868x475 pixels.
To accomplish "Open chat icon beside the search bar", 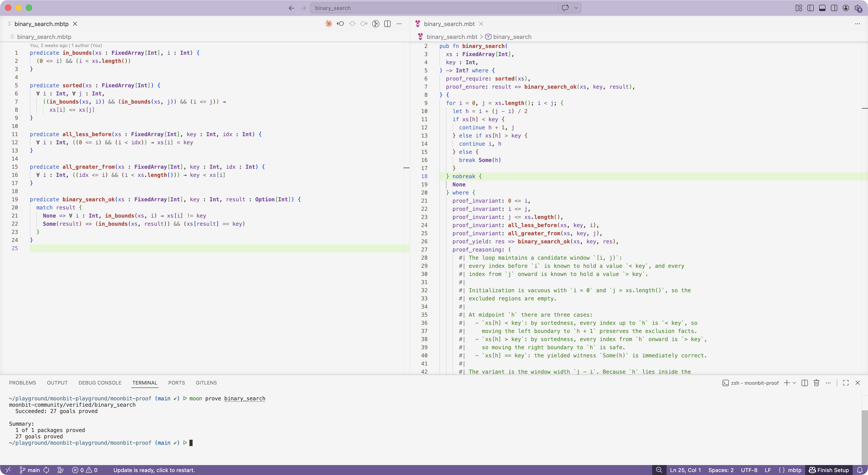I will click(x=565, y=8).
